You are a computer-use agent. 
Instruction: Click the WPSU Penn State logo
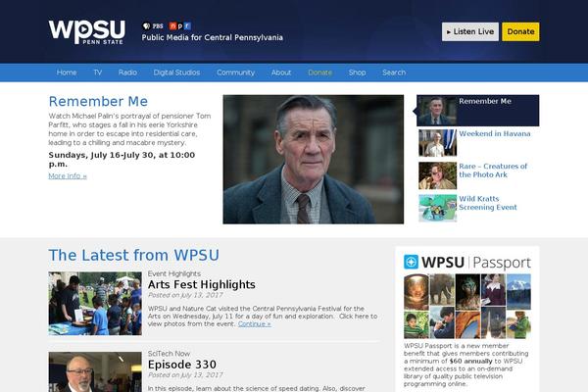click(x=86, y=32)
